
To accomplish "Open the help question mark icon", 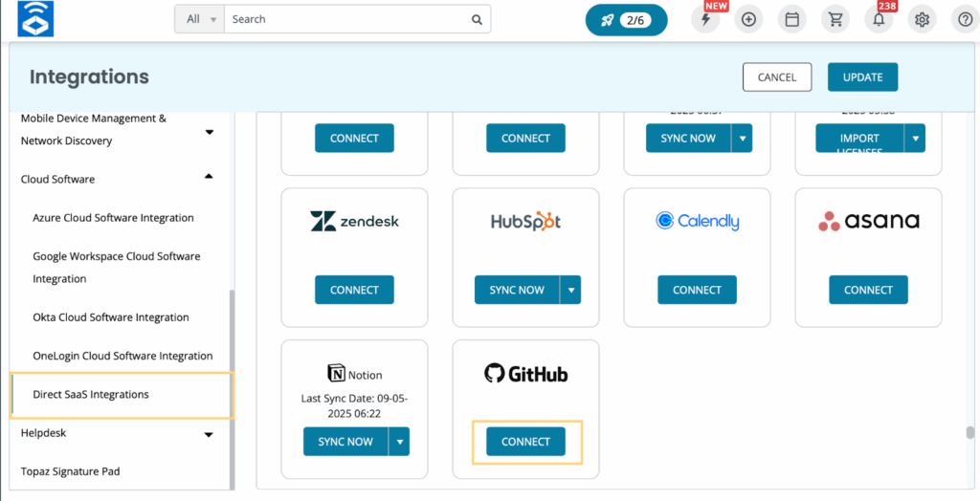I will (966, 19).
